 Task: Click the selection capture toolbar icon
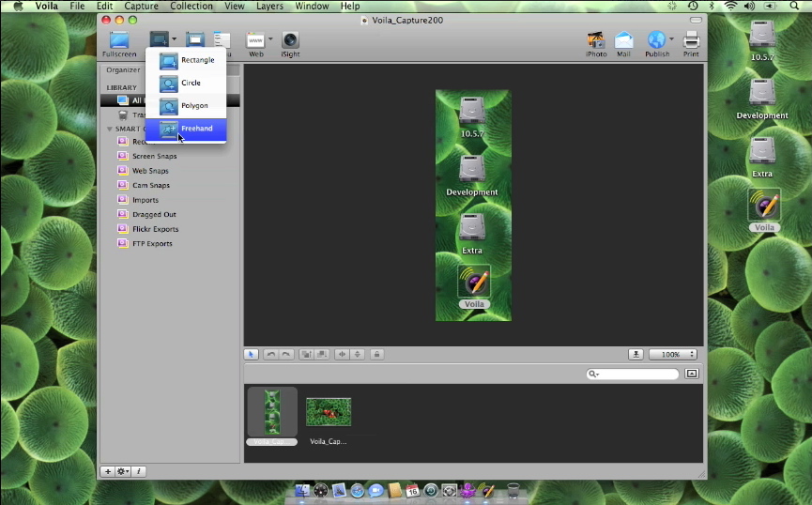159,39
